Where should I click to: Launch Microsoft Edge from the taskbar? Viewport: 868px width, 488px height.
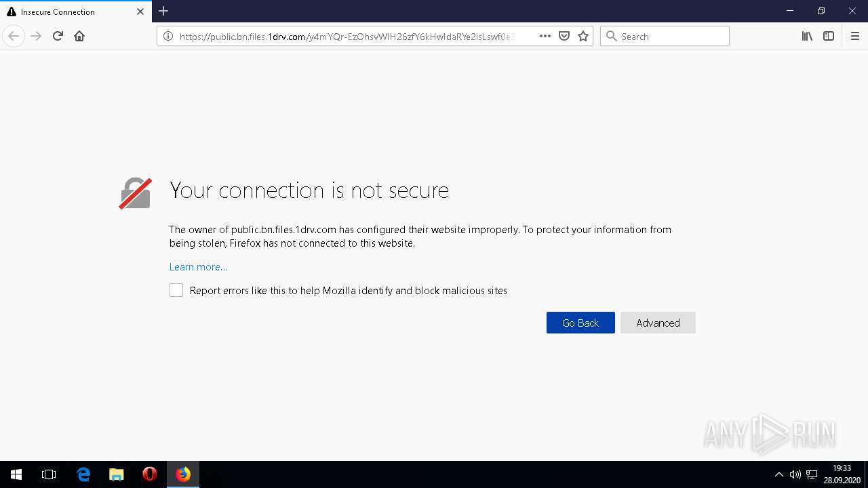point(83,474)
